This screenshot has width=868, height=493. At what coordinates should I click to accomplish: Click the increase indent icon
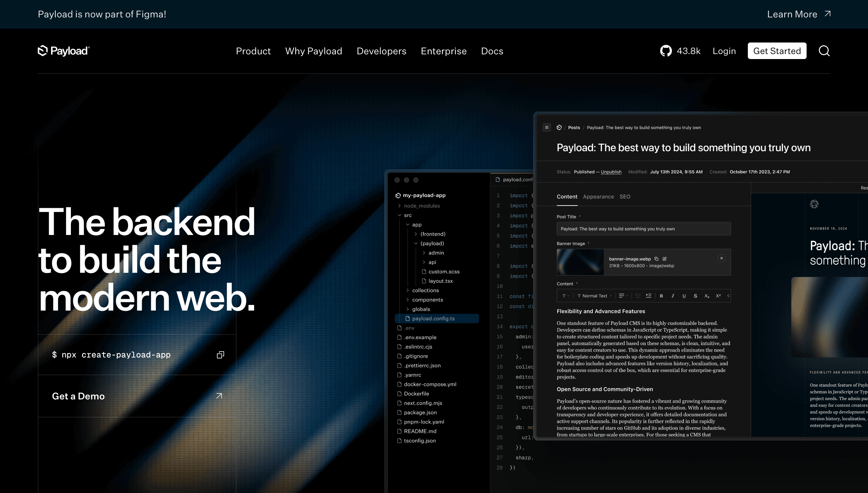click(x=649, y=296)
